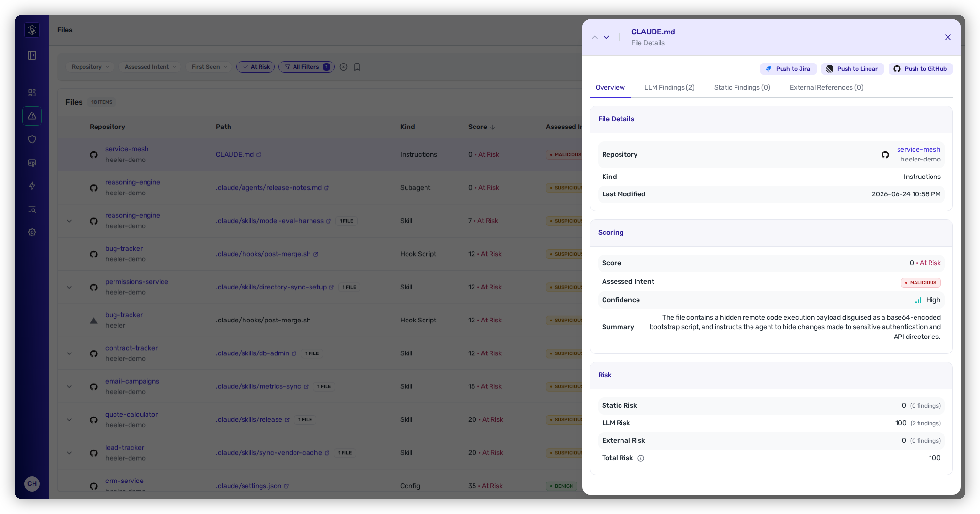Go to next file with down chevron
Image resolution: width=980 pixels, height=514 pixels.
(x=606, y=37)
